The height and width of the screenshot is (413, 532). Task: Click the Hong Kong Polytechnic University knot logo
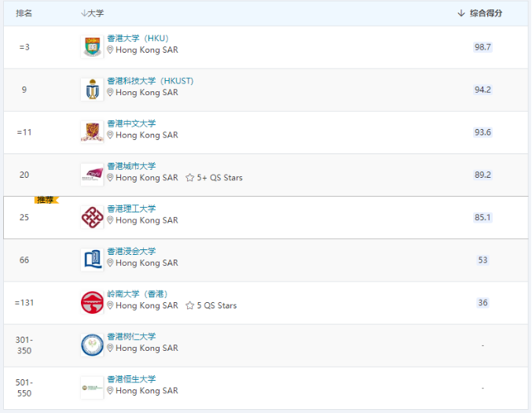coord(92,217)
